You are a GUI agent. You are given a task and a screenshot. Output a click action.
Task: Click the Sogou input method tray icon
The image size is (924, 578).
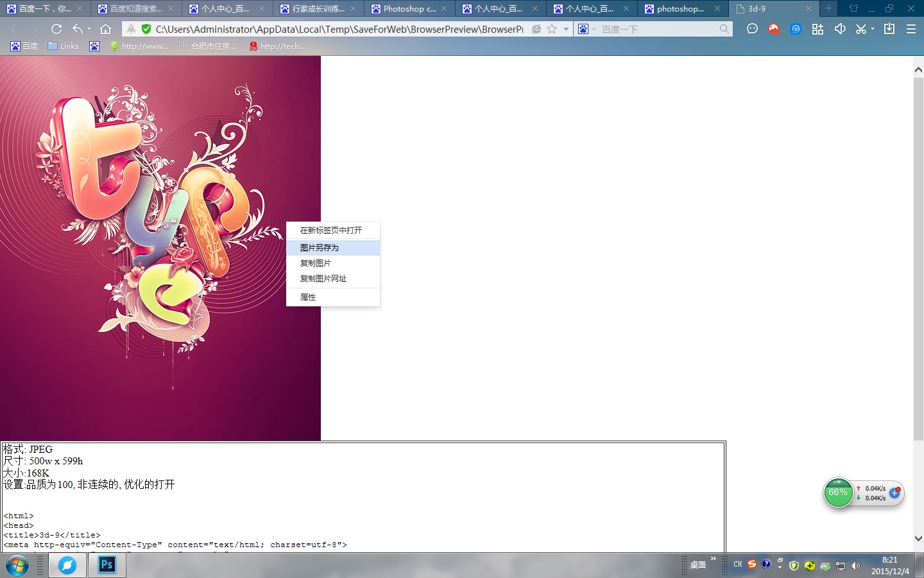pyautogui.click(x=752, y=564)
